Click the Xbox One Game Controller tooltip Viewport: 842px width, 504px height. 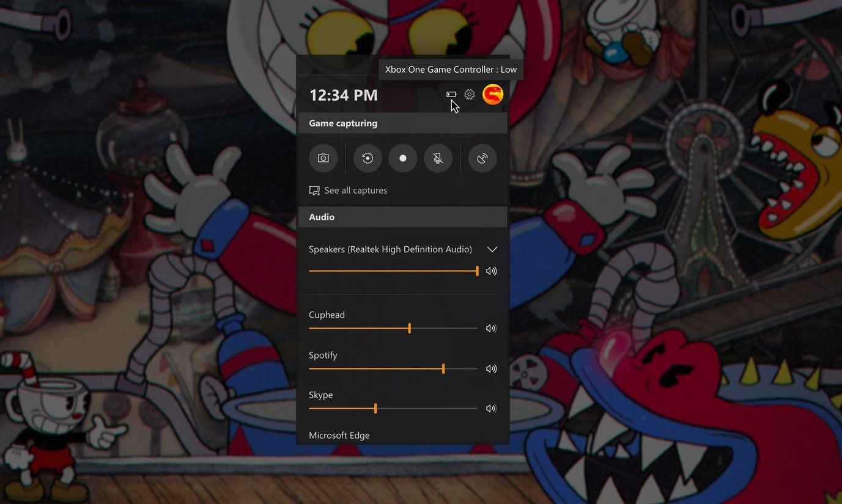coord(451,70)
